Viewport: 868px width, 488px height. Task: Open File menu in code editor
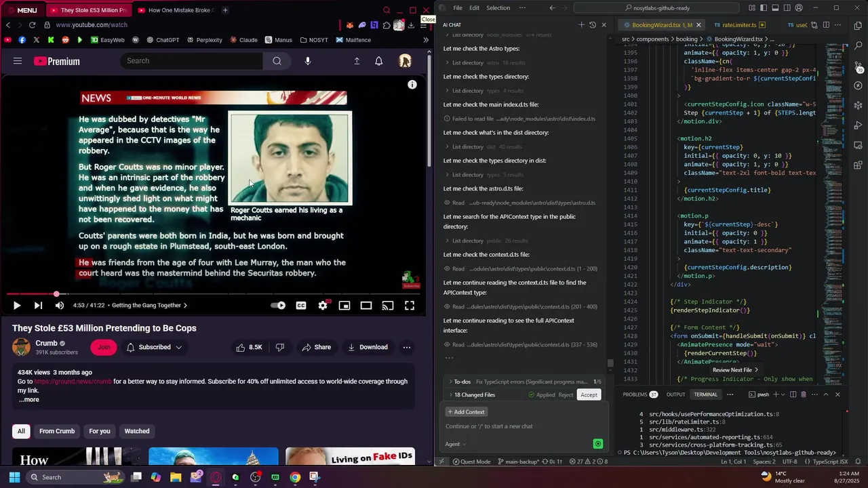click(x=458, y=8)
